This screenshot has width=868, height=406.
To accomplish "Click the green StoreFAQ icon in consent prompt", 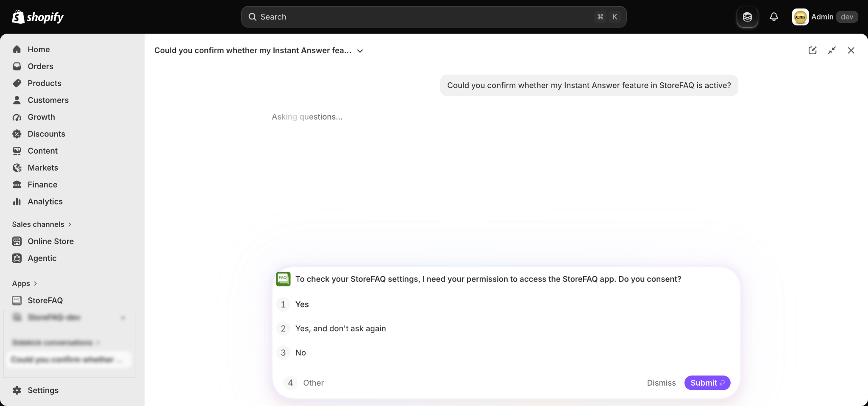I will [x=283, y=279].
